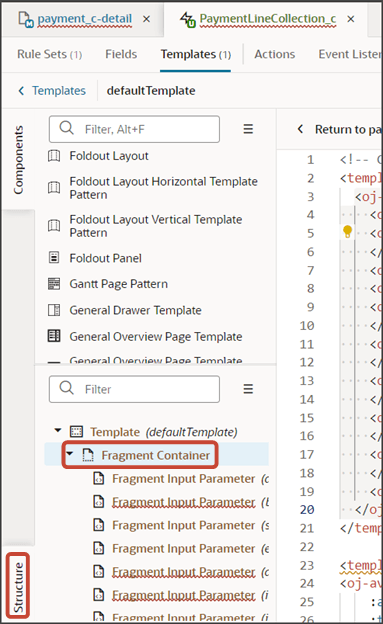This screenshot has width=383, height=624.
Task: Click the components Filter search field
Action: click(134, 129)
